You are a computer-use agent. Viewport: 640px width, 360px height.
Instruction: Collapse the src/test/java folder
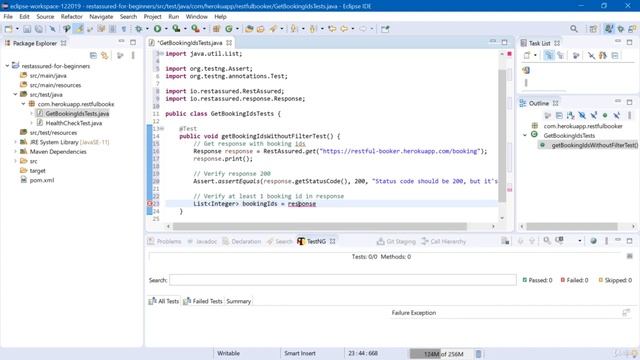pyautogui.click(x=16, y=94)
